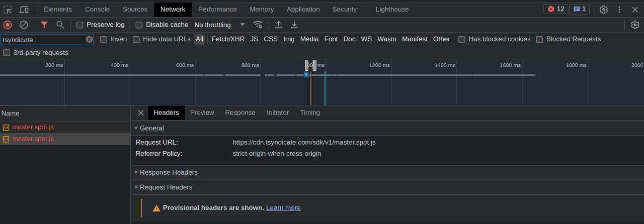Open the Performance panel tab
This screenshot has height=224, width=644.
(217, 9)
